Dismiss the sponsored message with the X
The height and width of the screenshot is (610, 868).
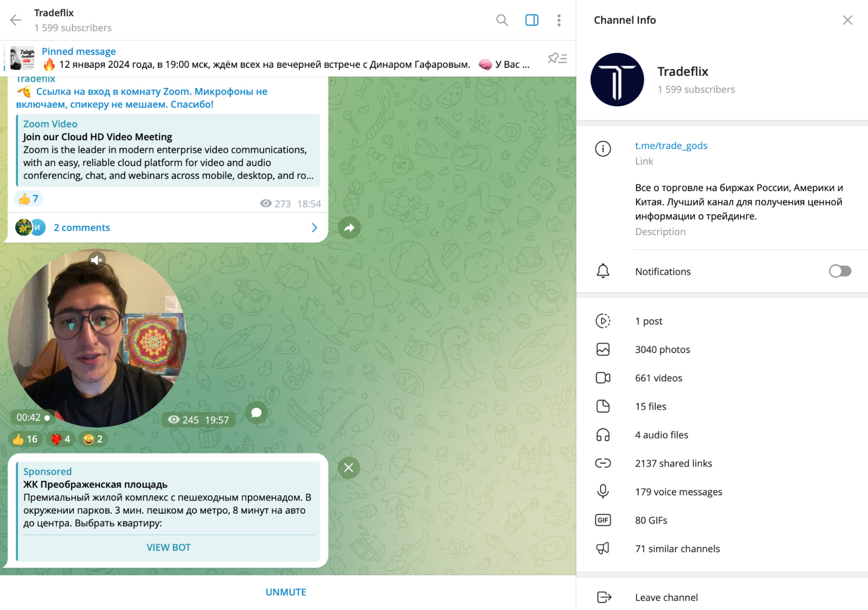pyautogui.click(x=349, y=468)
